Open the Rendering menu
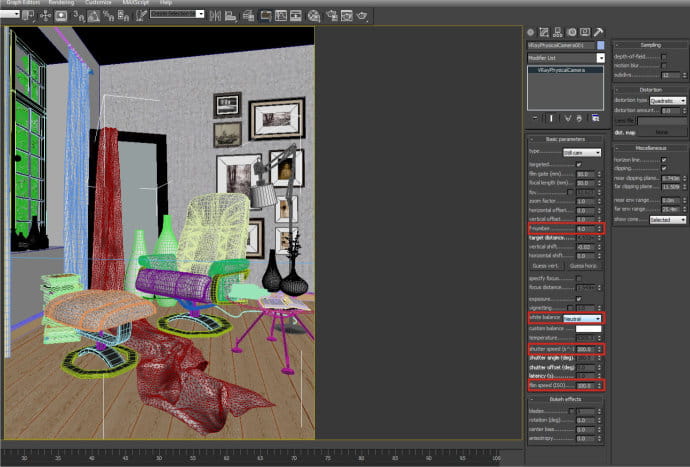Viewport: 690px width, 467px height. click(x=61, y=3)
